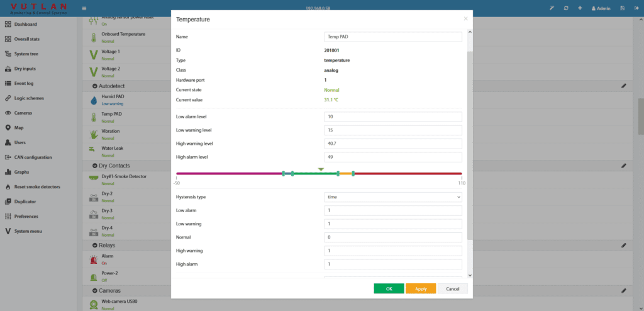This screenshot has width=644, height=311.
Task: Click the Humid PAD droplet icon
Action: (94, 100)
